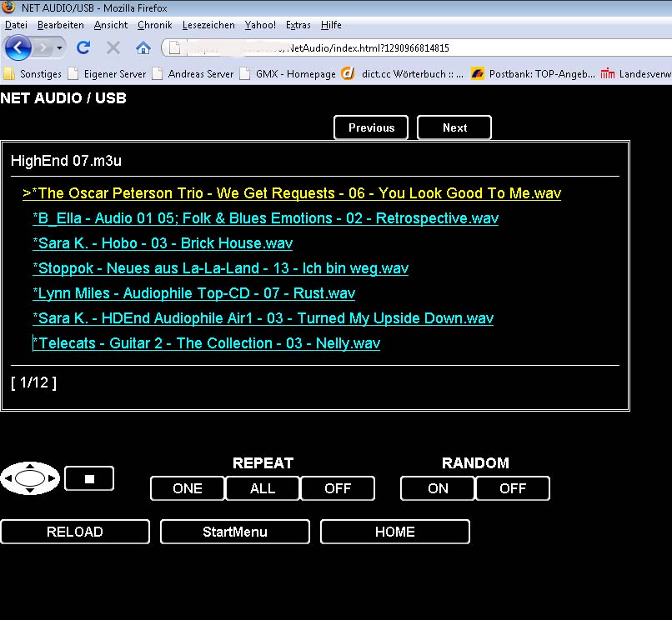Go to the Next playlist page
Image resolution: width=672 pixels, height=620 pixels.
(x=454, y=127)
